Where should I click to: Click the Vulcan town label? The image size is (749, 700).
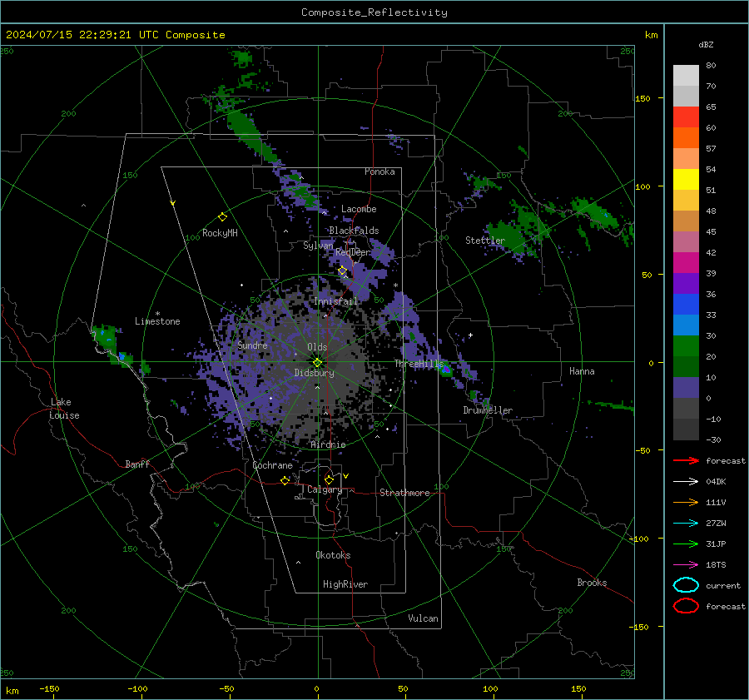[423, 618]
